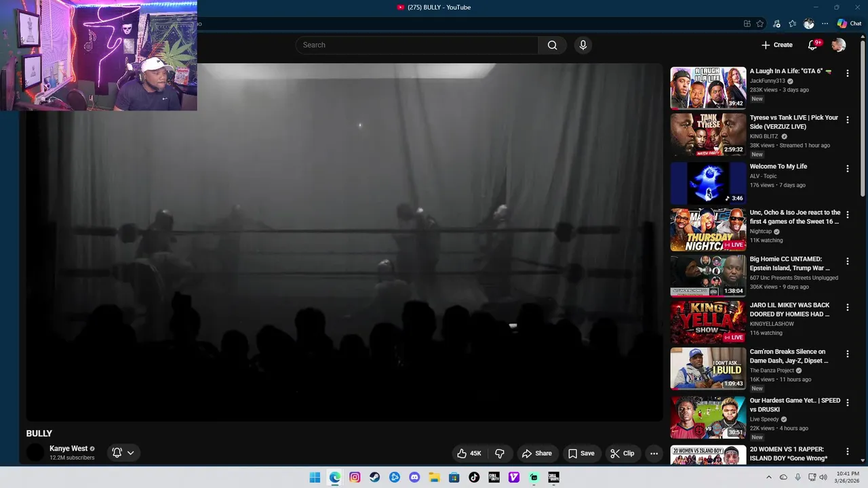The image size is (868, 488).
Task: Click The Danza Project channel name
Action: coord(772,371)
